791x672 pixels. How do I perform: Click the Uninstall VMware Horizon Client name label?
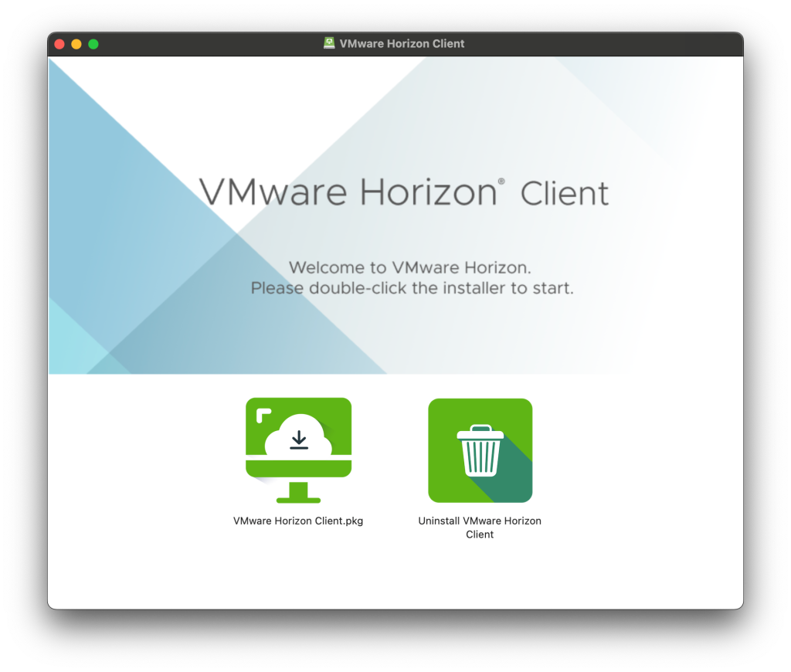[480, 527]
